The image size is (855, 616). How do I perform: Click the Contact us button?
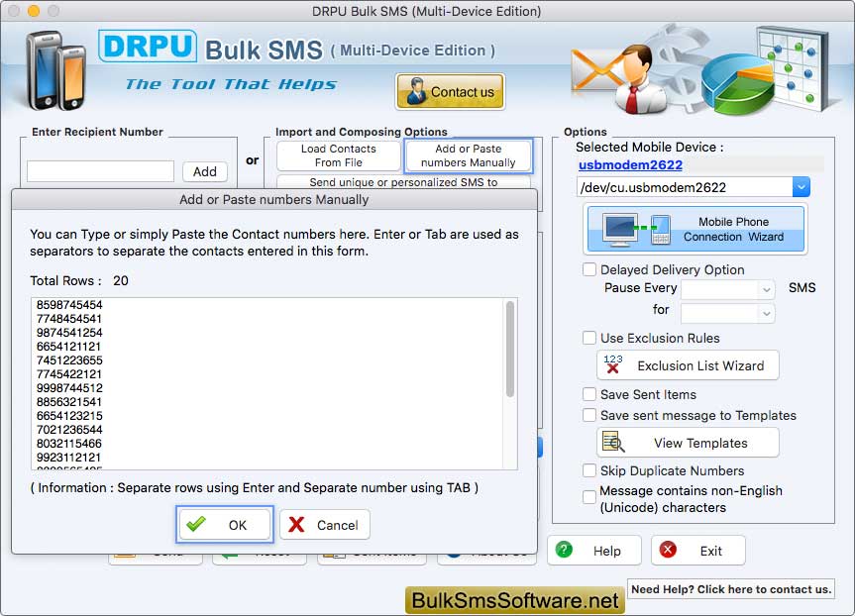pos(450,91)
